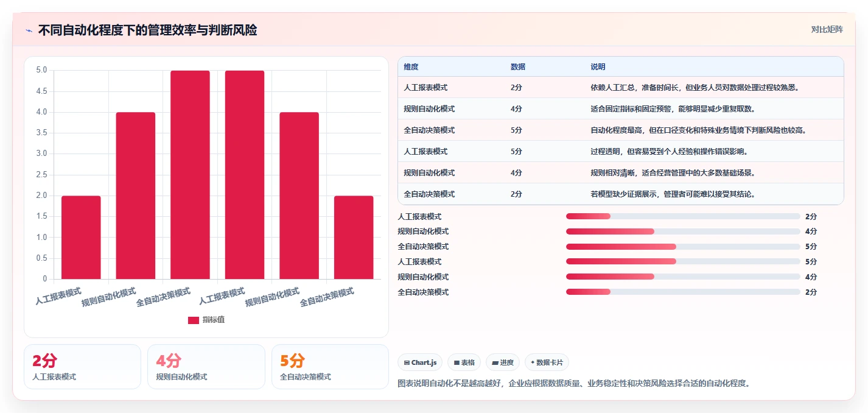Click the 5.0 tick on the y-axis
The image size is (868, 413).
coord(41,70)
